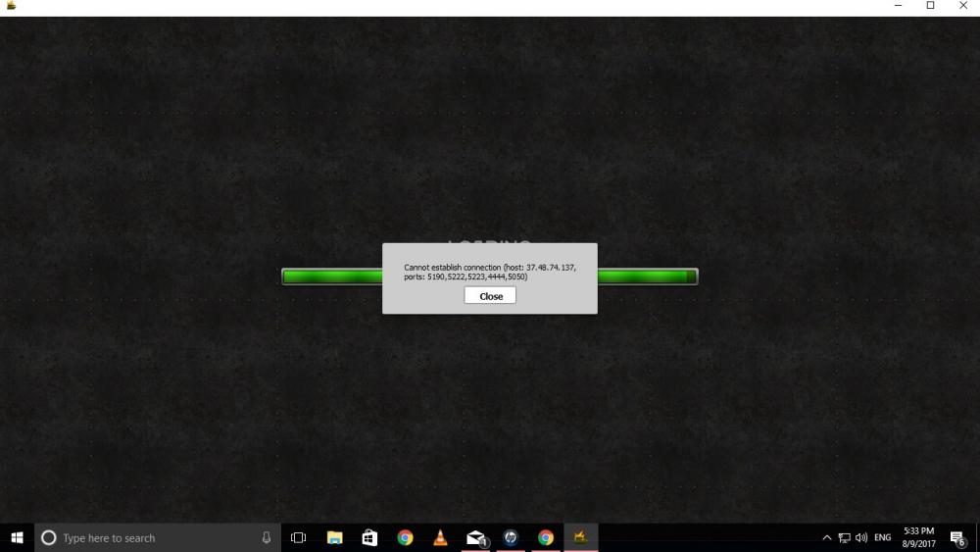Open the Windows Start menu

tap(17, 537)
